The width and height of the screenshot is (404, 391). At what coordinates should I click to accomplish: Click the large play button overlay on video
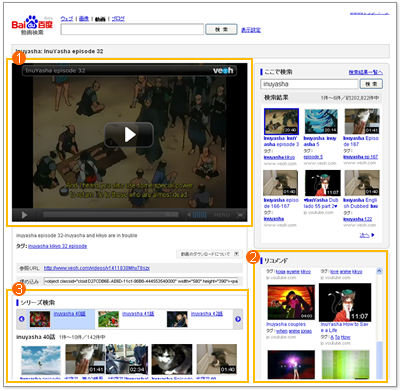click(129, 135)
